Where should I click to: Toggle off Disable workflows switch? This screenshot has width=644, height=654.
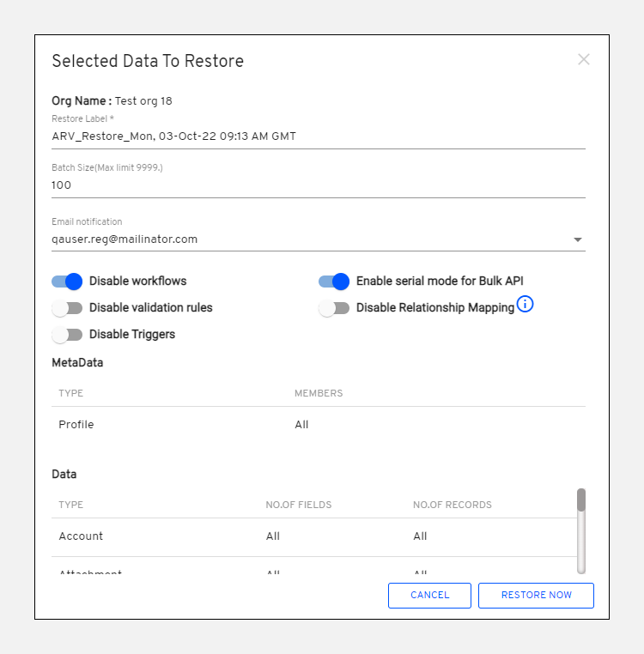(67, 282)
